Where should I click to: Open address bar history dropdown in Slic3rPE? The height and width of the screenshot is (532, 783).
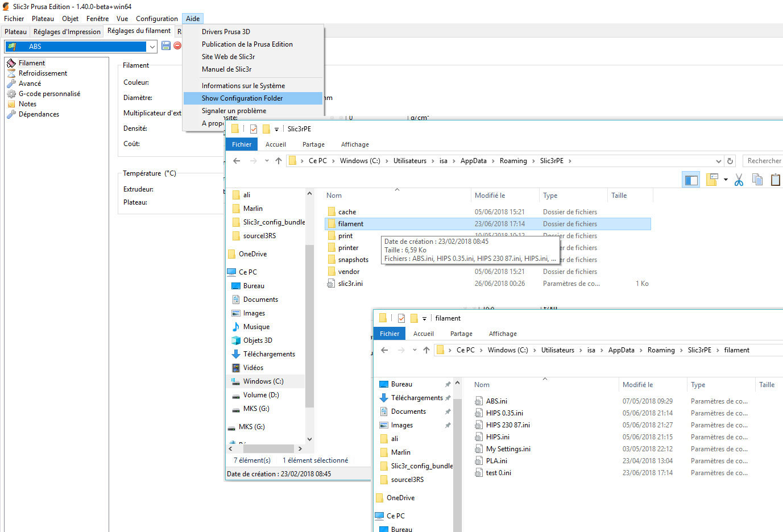click(719, 161)
